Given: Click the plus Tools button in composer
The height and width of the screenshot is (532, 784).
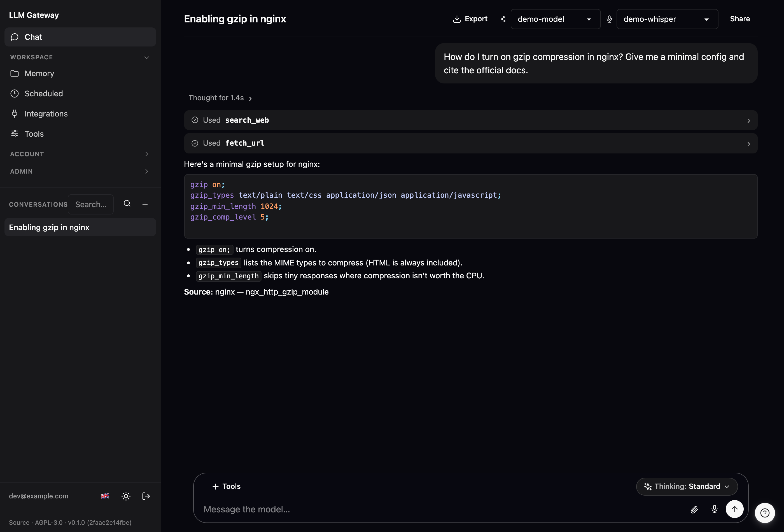Looking at the screenshot, I should pyautogui.click(x=226, y=486).
